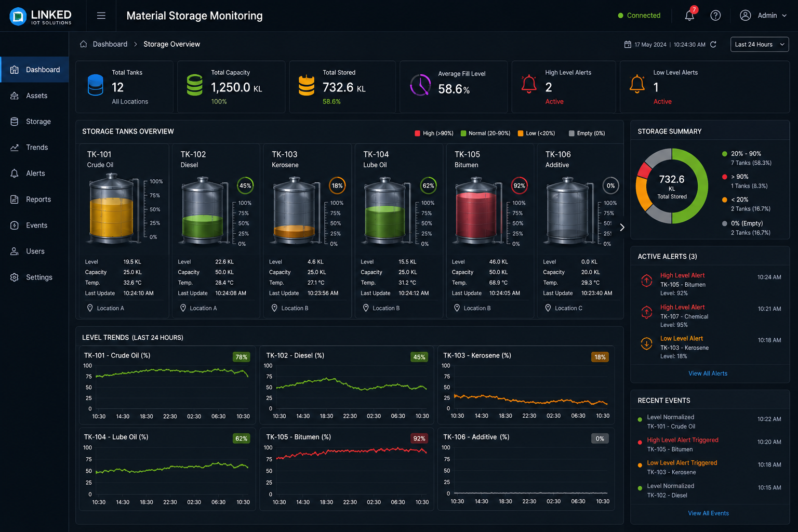Click the '0% (Empty)' legend entry in summary
798x532 pixels.
[x=747, y=228]
